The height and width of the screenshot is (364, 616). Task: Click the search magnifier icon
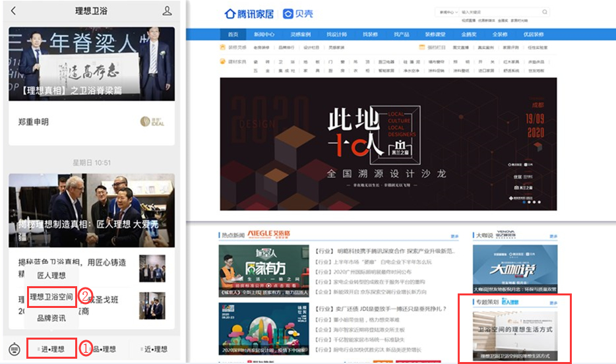click(x=545, y=12)
